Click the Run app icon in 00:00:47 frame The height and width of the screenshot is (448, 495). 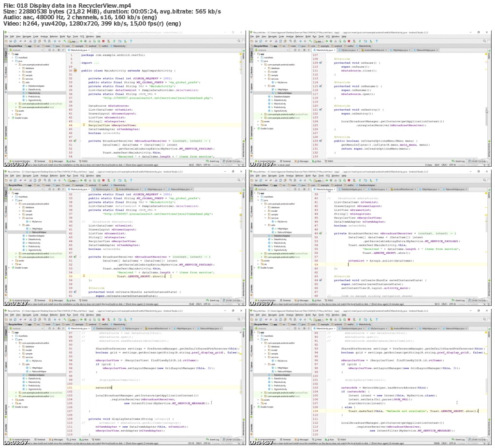point(81,41)
